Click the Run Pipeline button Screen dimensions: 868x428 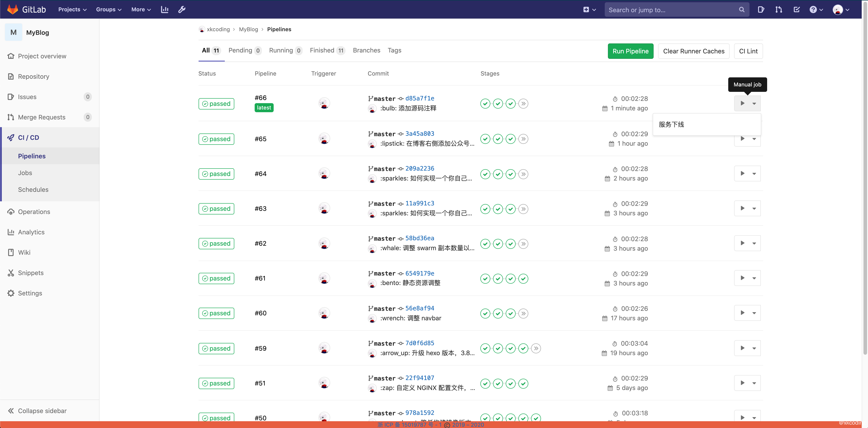pyautogui.click(x=630, y=51)
